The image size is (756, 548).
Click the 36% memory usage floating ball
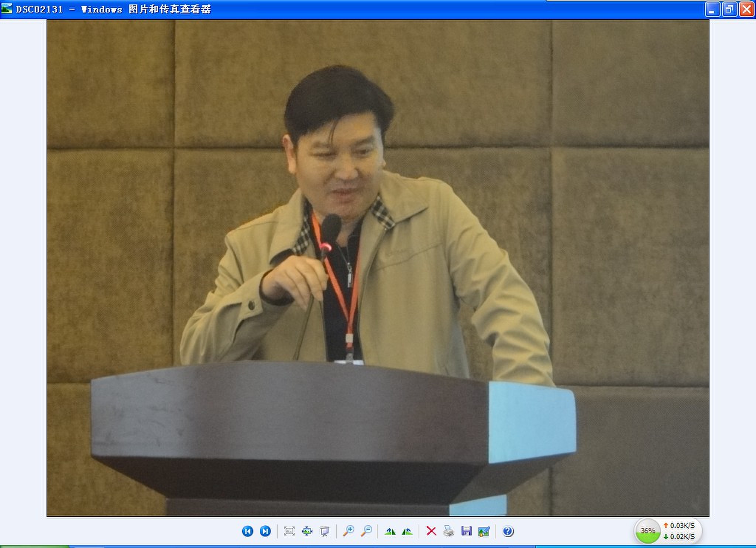click(x=647, y=531)
